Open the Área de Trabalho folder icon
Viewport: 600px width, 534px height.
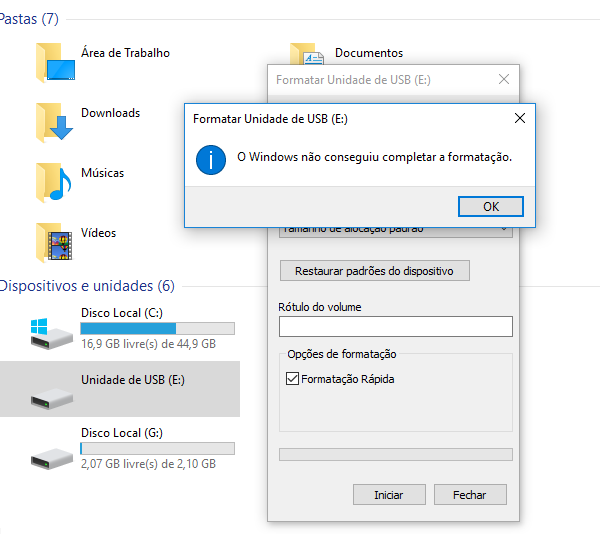click(x=55, y=62)
